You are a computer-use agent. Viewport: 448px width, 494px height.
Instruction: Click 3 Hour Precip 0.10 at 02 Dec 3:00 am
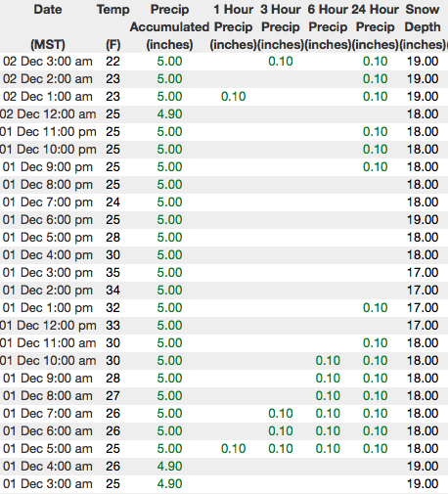point(281,62)
